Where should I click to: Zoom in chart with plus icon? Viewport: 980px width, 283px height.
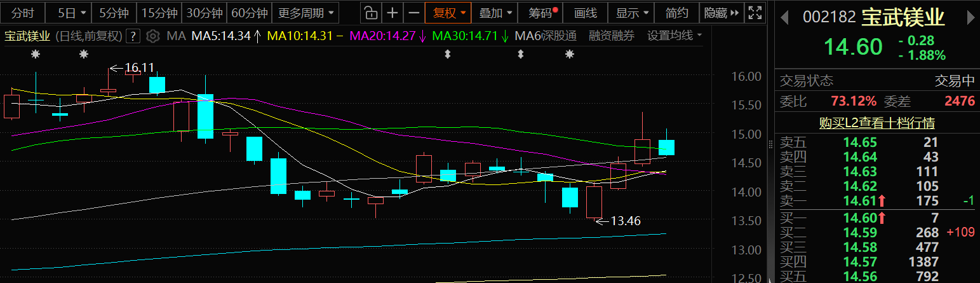pyautogui.click(x=393, y=13)
